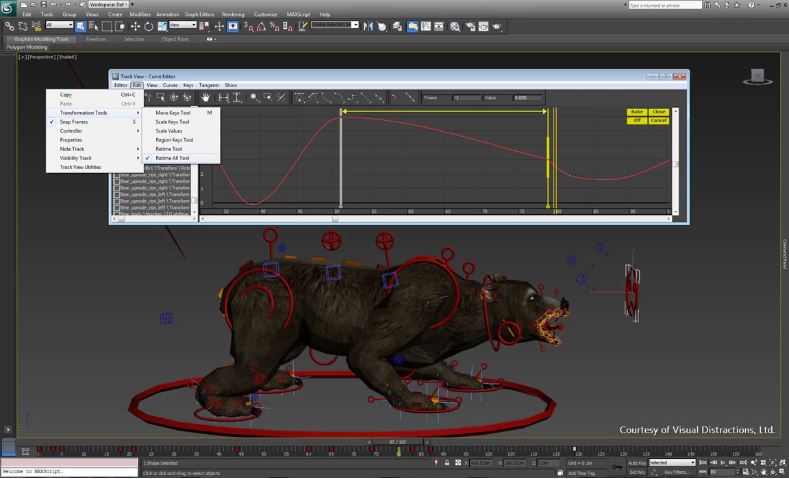Click the yellow Cancel button
The image size is (789, 479).
click(659, 120)
